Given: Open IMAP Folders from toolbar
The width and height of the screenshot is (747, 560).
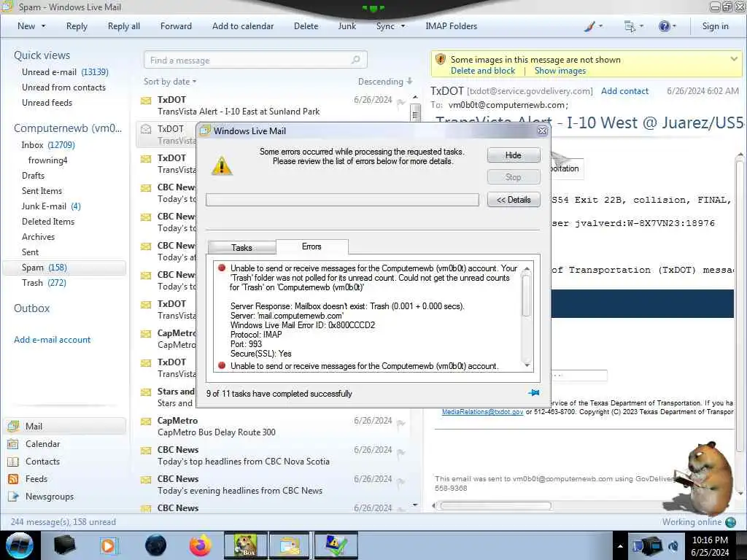Looking at the screenshot, I should (x=451, y=26).
